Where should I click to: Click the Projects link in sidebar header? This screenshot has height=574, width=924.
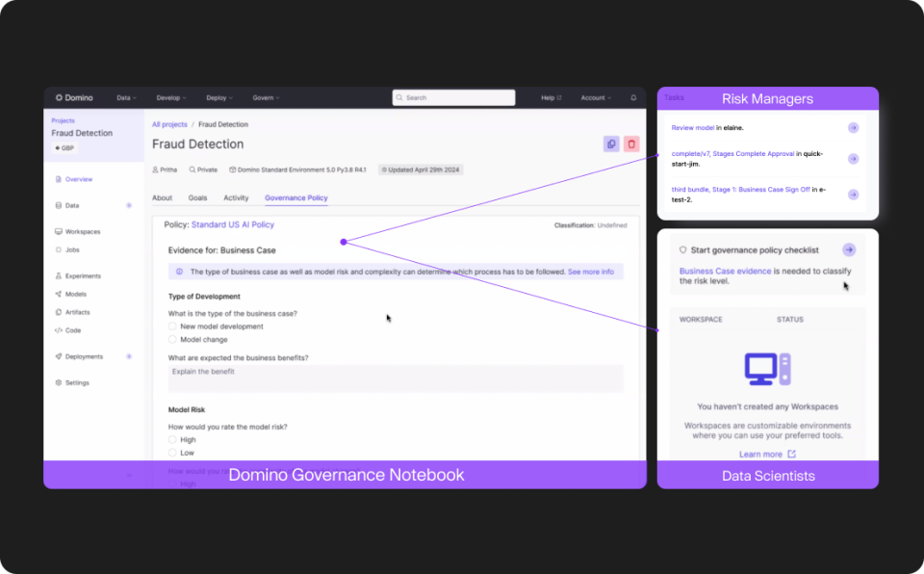pos(64,121)
